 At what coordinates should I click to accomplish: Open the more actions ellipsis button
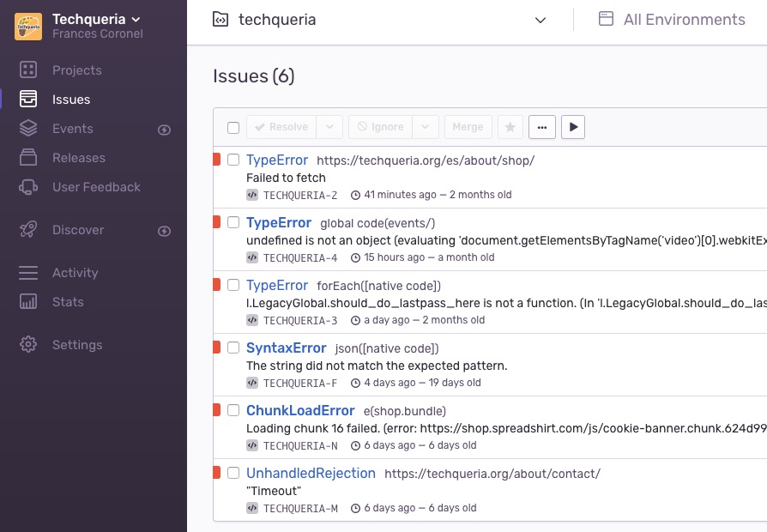coord(542,127)
